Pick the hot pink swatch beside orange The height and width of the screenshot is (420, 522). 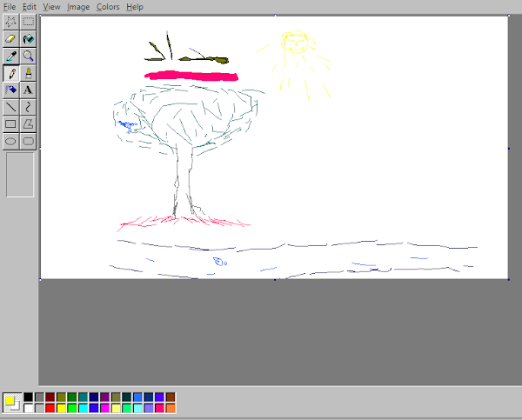tap(159, 408)
